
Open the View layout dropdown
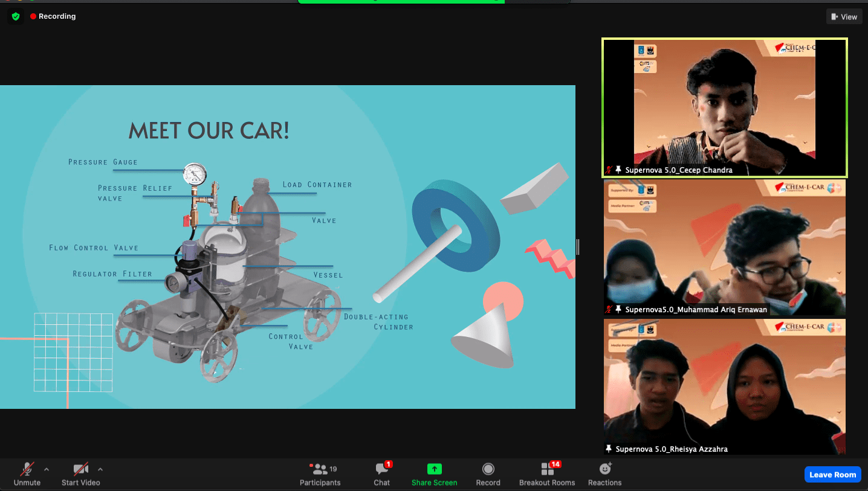click(844, 17)
